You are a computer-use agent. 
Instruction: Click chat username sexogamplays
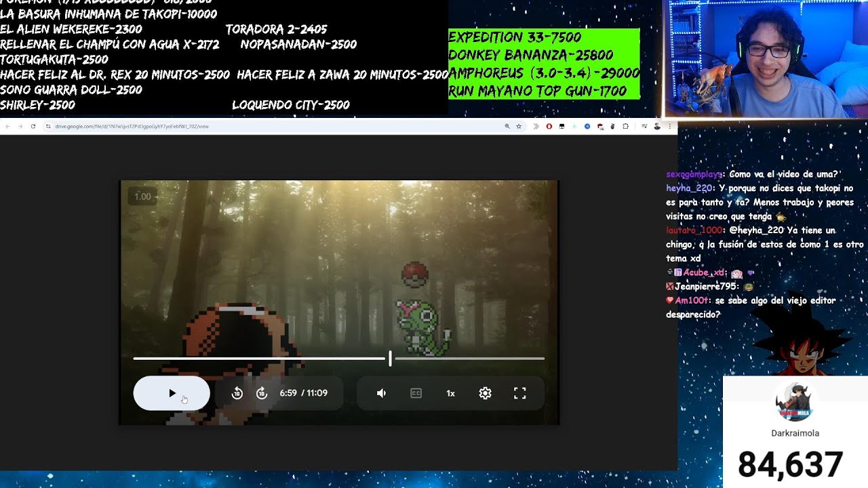pyautogui.click(x=695, y=174)
